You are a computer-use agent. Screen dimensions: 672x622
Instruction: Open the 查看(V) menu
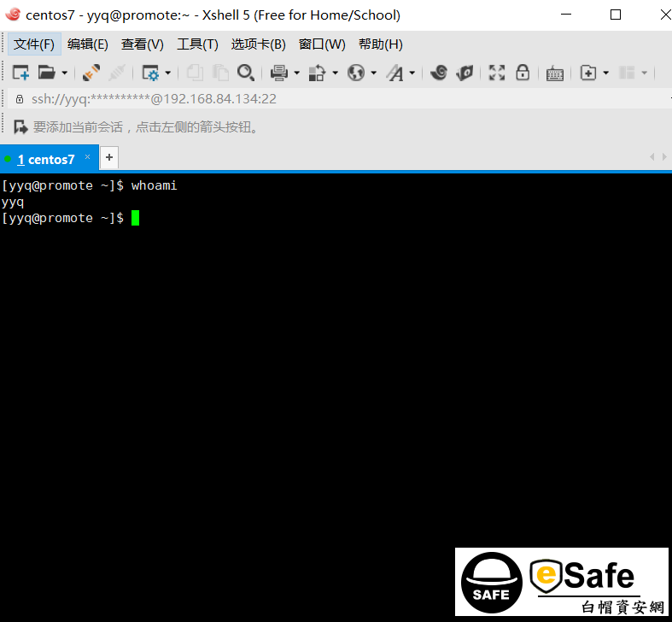(143, 44)
